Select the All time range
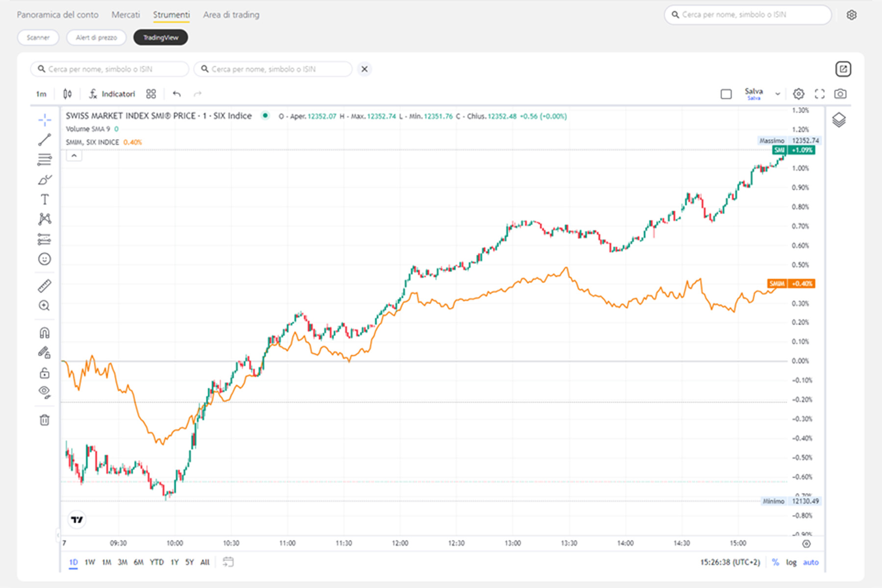The width and height of the screenshot is (882, 588). [x=205, y=562]
